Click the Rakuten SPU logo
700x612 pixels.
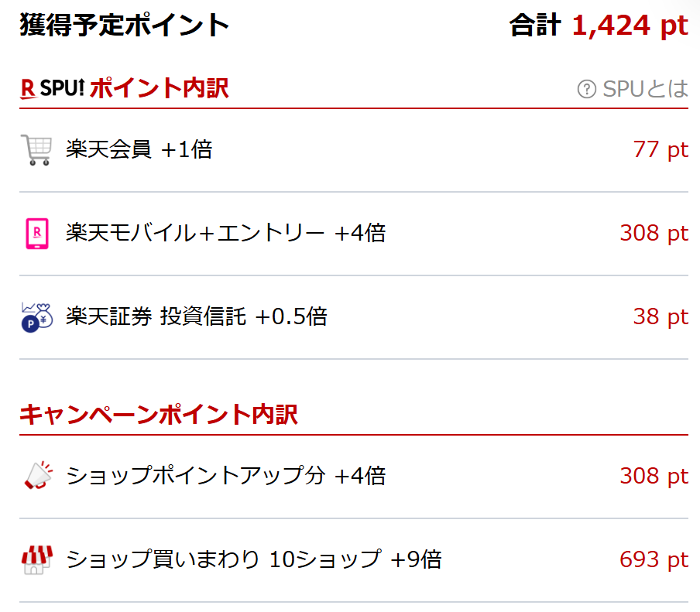(x=51, y=89)
